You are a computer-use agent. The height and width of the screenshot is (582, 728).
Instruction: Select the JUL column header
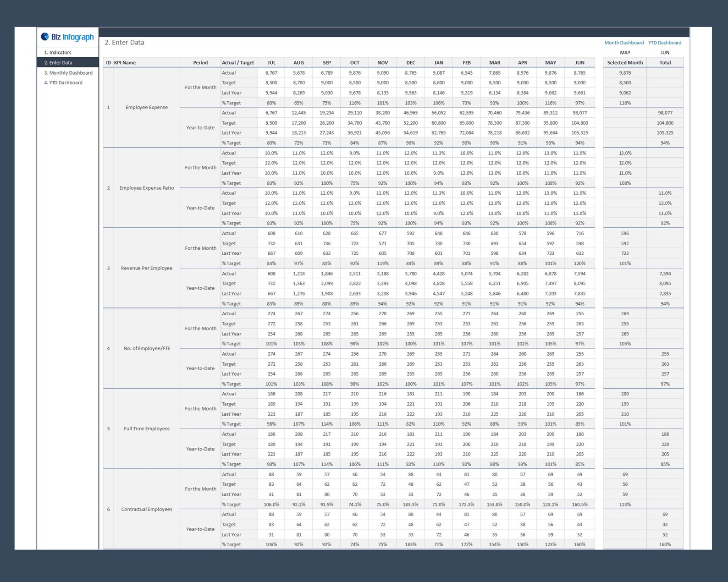[x=271, y=62]
